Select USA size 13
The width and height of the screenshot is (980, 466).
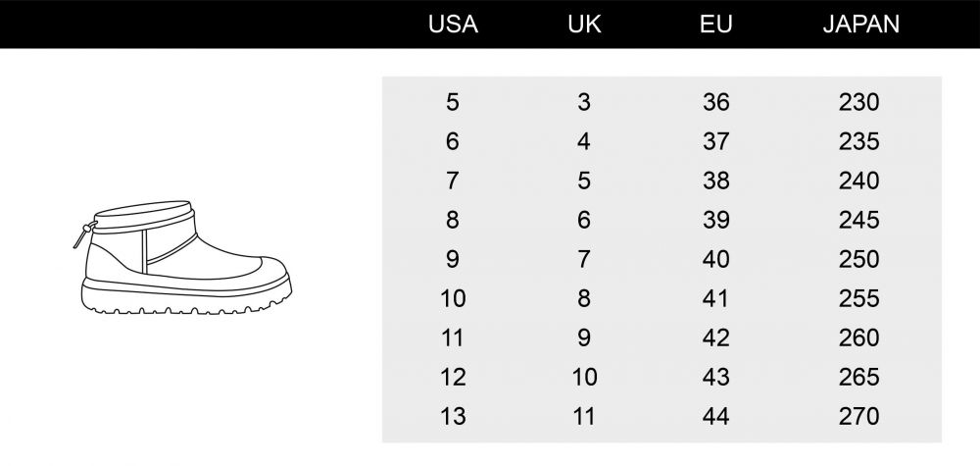pyautogui.click(x=453, y=416)
